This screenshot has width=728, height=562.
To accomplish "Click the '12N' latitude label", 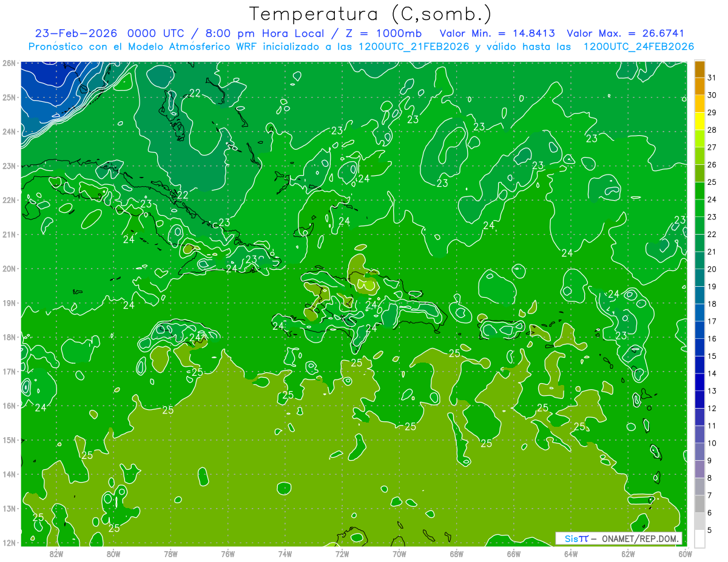I will [8, 543].
